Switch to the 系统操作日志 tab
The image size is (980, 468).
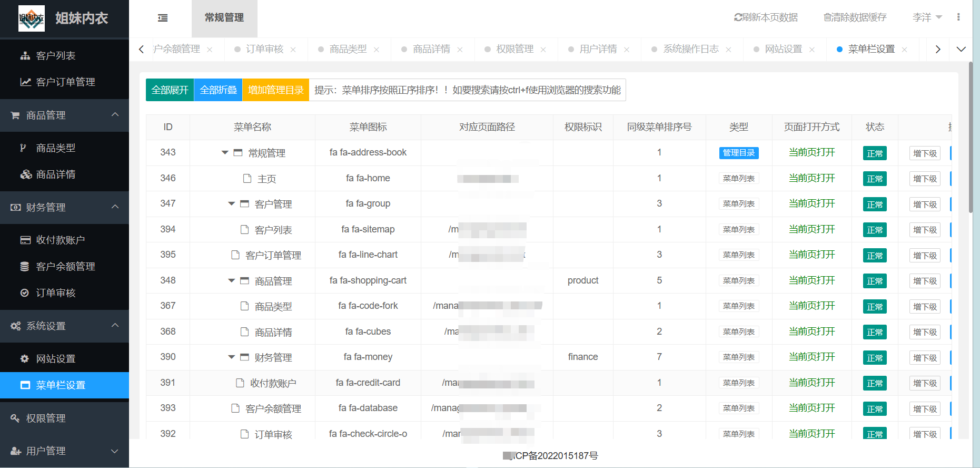coord(690,49)
